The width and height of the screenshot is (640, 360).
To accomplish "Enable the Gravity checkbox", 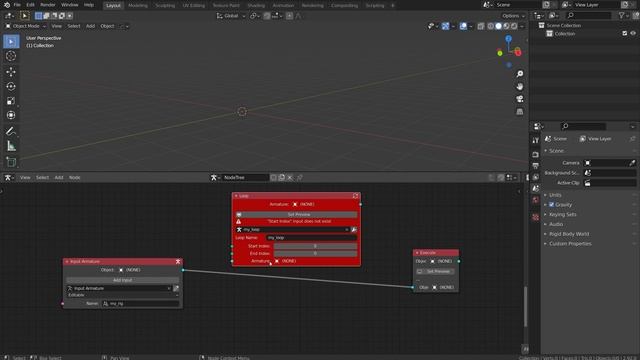I will [551, 204].
